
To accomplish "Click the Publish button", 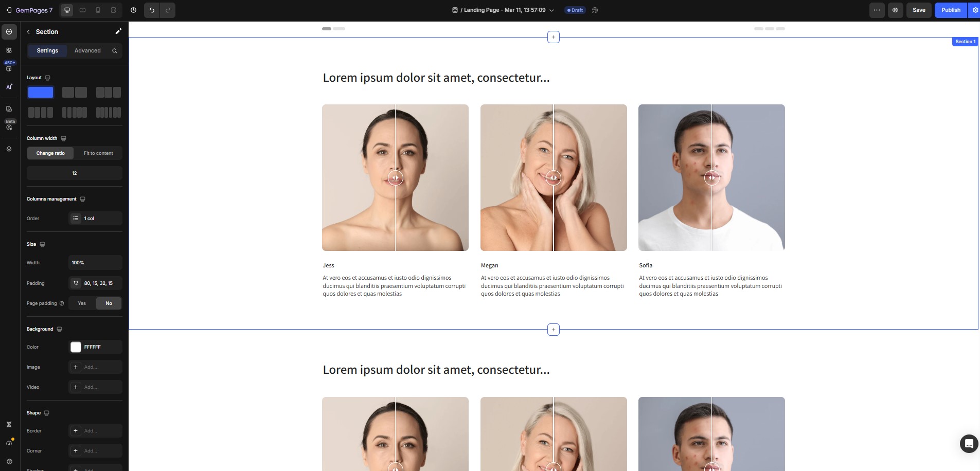I will click(x=950, y=10).
